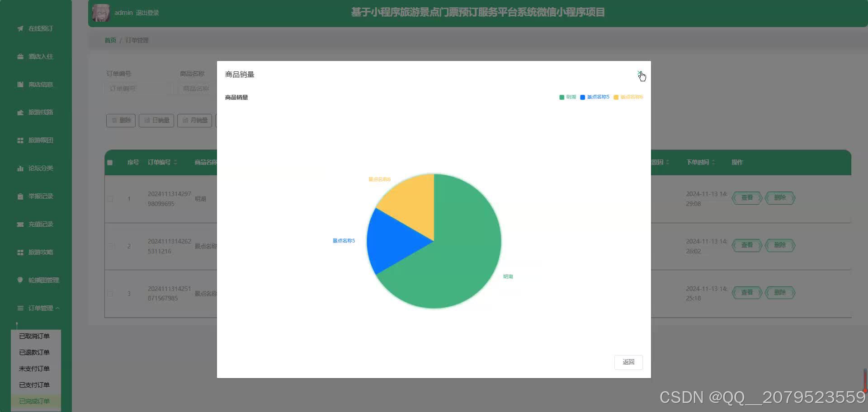Viewport: 868px width, 412px height.
Task: Click 删除 for the 14:26:02 order
Action: (x=780, y=245)
